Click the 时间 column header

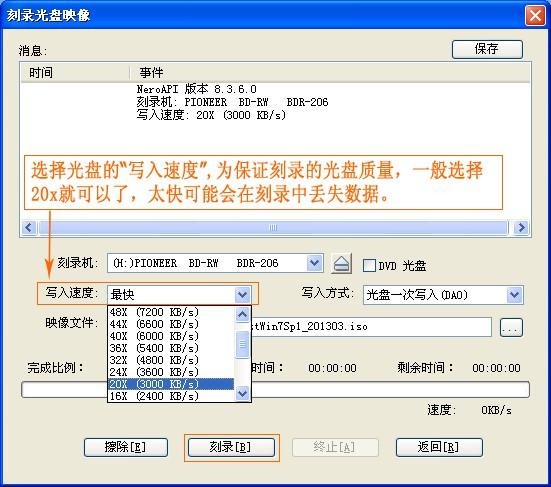tap(75, 73)
